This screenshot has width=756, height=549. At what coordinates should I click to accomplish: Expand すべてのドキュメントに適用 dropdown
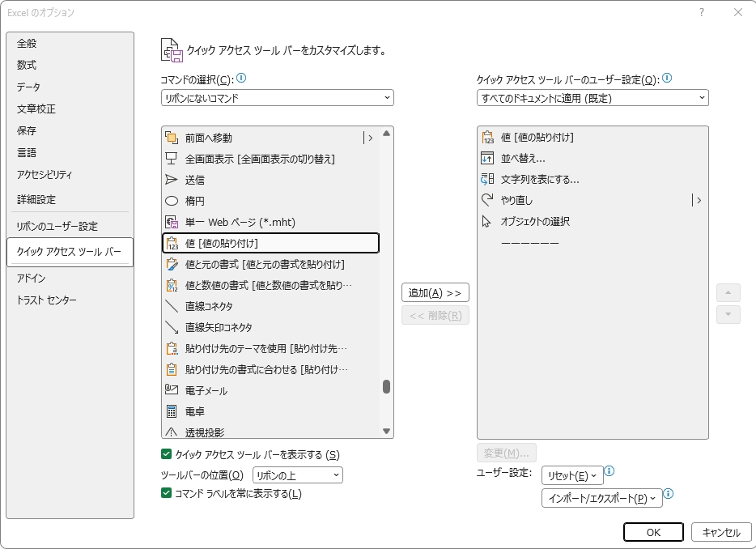point(592,98)
